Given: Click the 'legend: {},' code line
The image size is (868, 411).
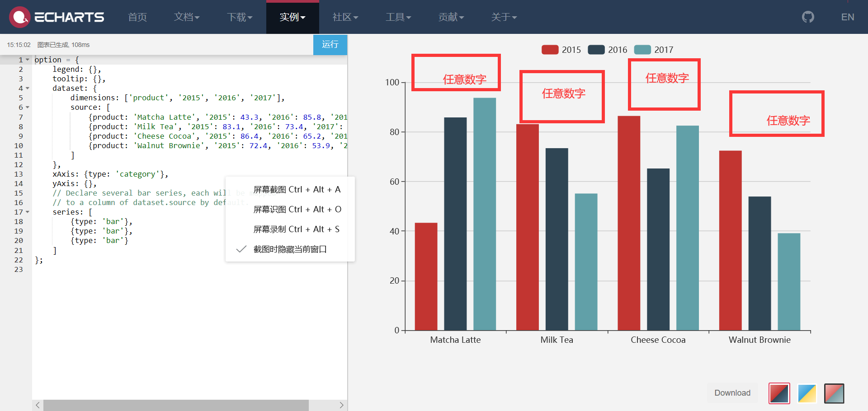Looking at the screenshot, I should tap(77, 70).
